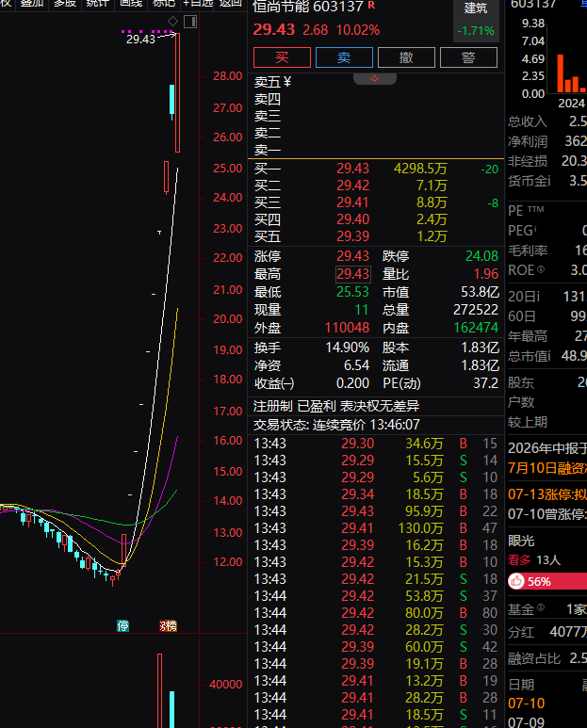Image resolution: width=587 pixels, height=728 pixels.
Task: Click the cyan volume bar below the chart
Action: tap(171, 709)
